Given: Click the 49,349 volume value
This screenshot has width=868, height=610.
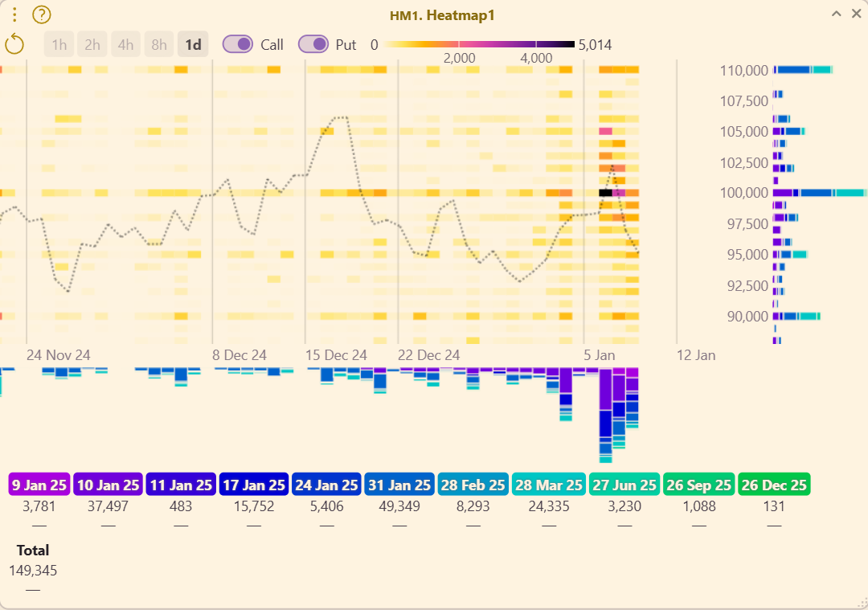Looking at the screenshot, I should point(399,506).
